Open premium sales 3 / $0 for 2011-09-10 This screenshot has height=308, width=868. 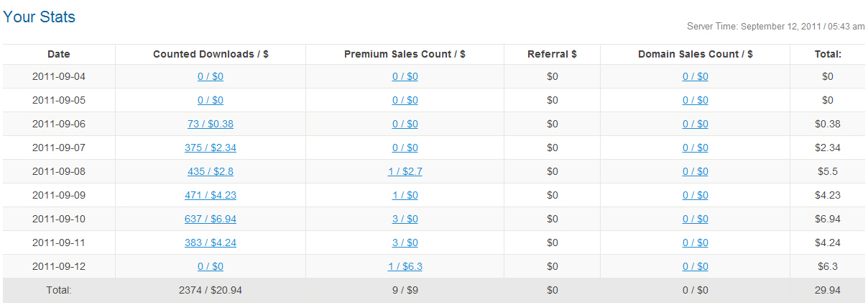pyautogui.click(x=405, y=219)
